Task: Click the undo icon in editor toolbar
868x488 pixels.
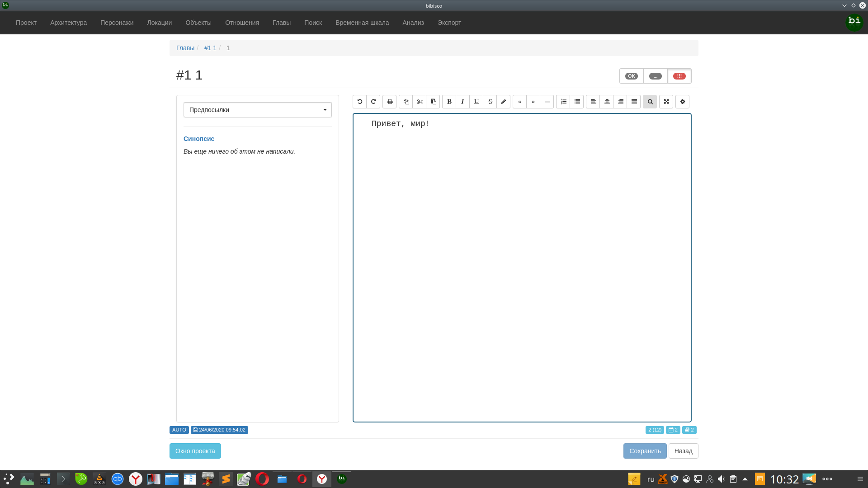Action: pos(360,102)
